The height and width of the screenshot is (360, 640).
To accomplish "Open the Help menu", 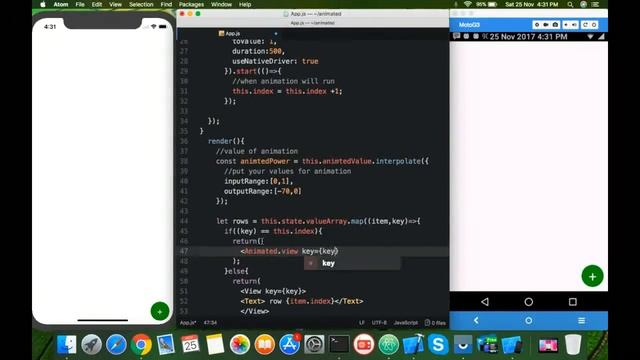I will (245, 4).
